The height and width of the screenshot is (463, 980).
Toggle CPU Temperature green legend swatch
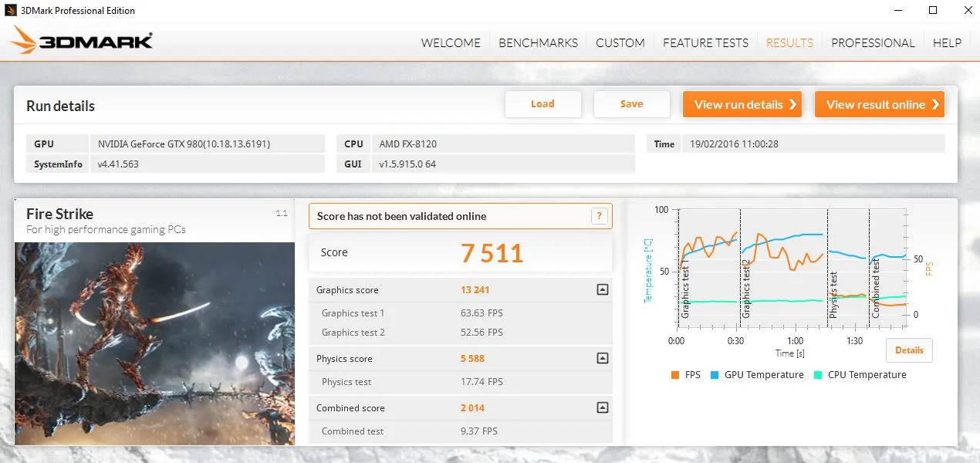[x=817, y=375]
